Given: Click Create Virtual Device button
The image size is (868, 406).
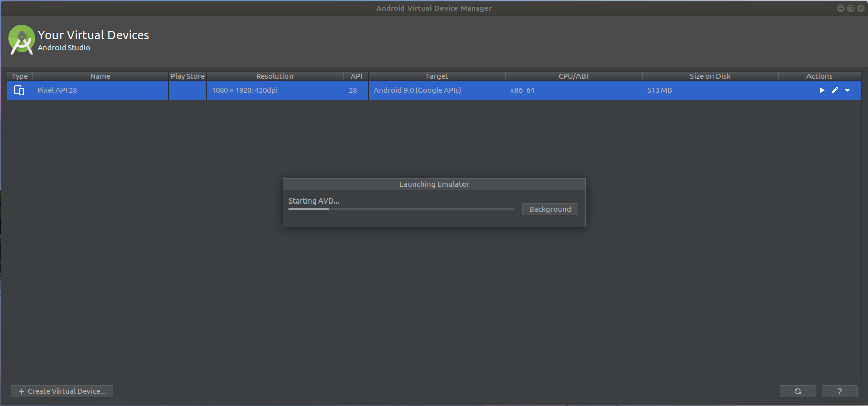Looking at the screenshot, I should (62, 391).
